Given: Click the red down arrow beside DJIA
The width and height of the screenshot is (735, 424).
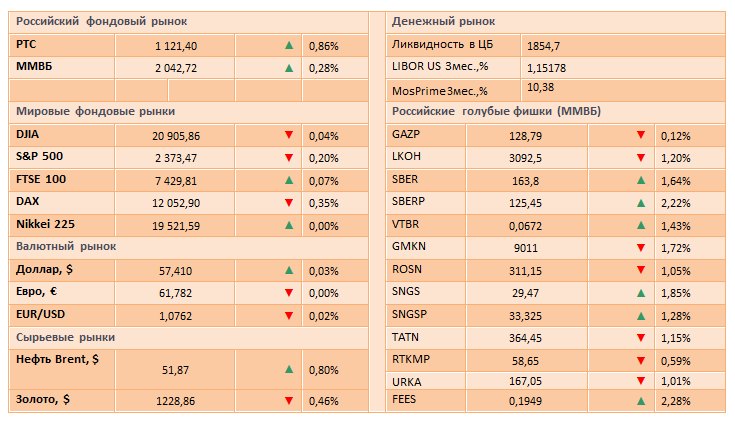Looking at the screenshot, I should coord(288,134).
